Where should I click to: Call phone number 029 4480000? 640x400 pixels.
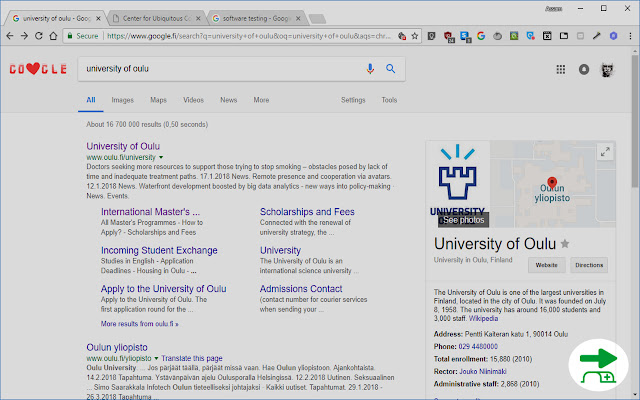tap(478, 347)
